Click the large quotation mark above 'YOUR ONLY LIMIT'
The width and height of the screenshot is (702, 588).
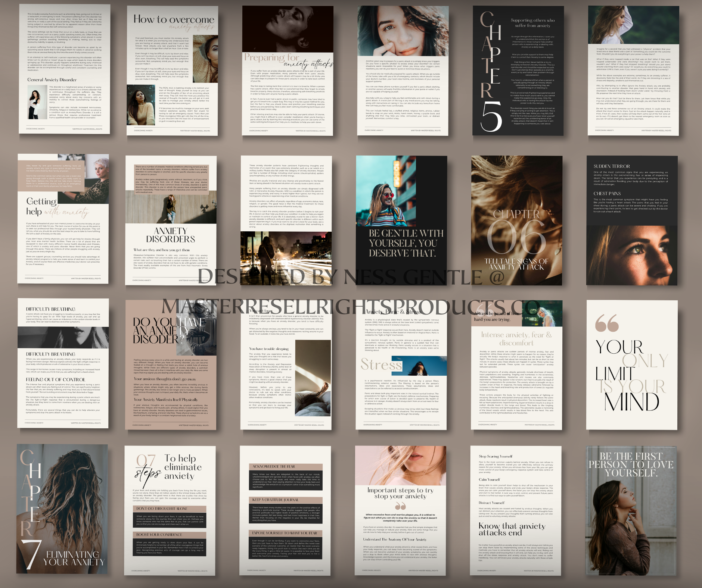(607, 323)
